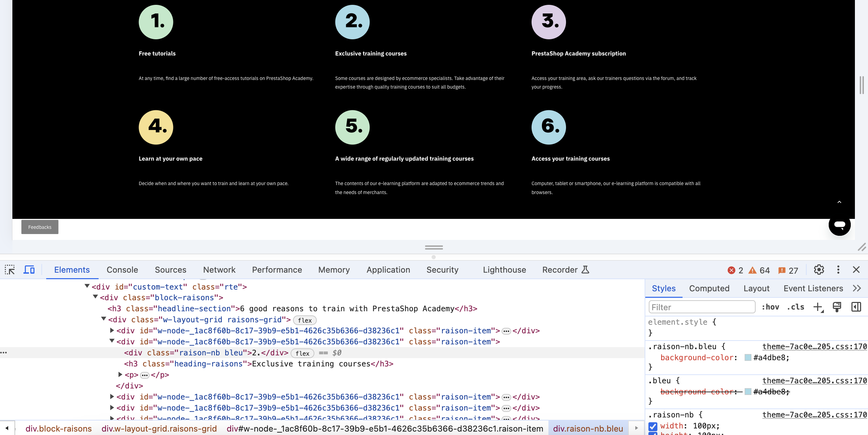The width and height of the screenshot is (868, 435).
Task: Open the rendering emulations paintbrush icon
Action: pyautogui.click(x=837, y=307)
